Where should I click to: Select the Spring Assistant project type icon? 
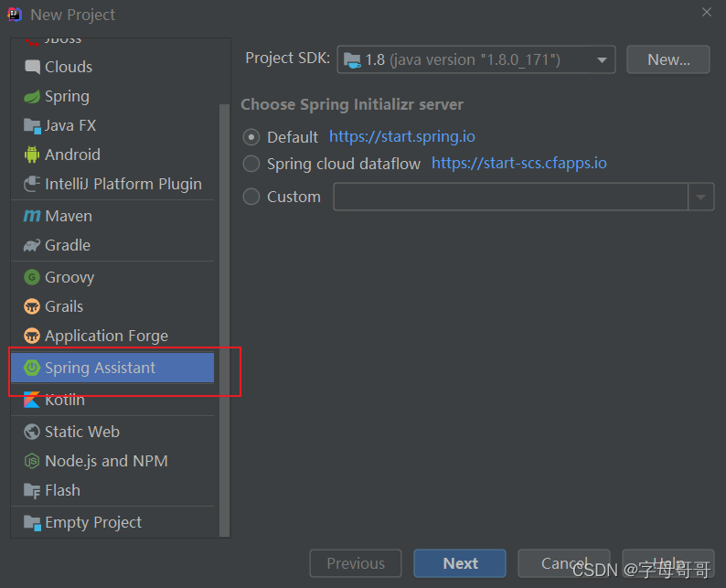(x=32, y=368)
